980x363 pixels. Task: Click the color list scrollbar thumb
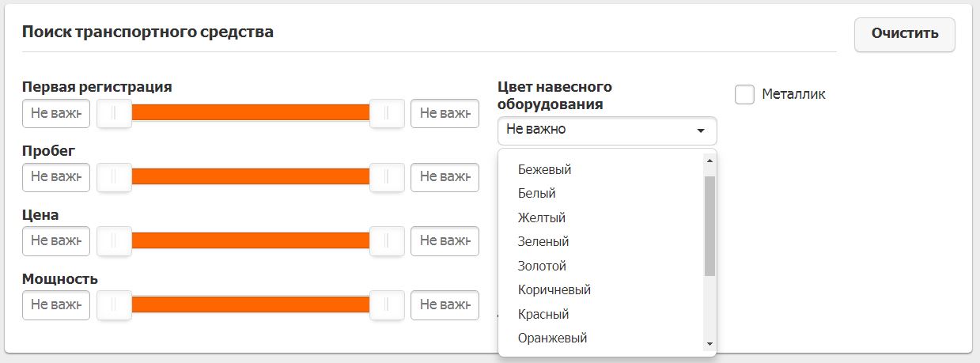pos(709,225)
